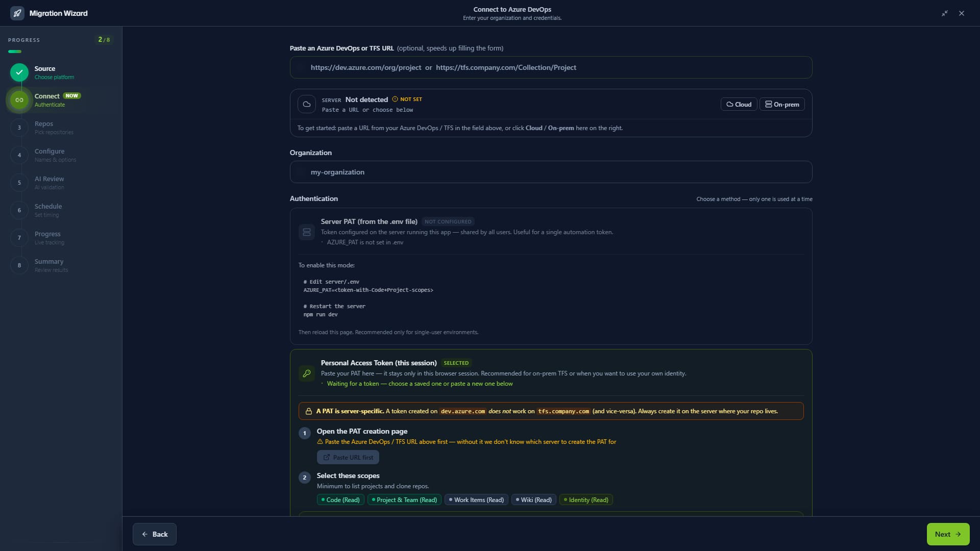Close the Migration Wizard dialog
This screenshot has height=551, width=980.
pyautogui.click(x=962, y=13)
